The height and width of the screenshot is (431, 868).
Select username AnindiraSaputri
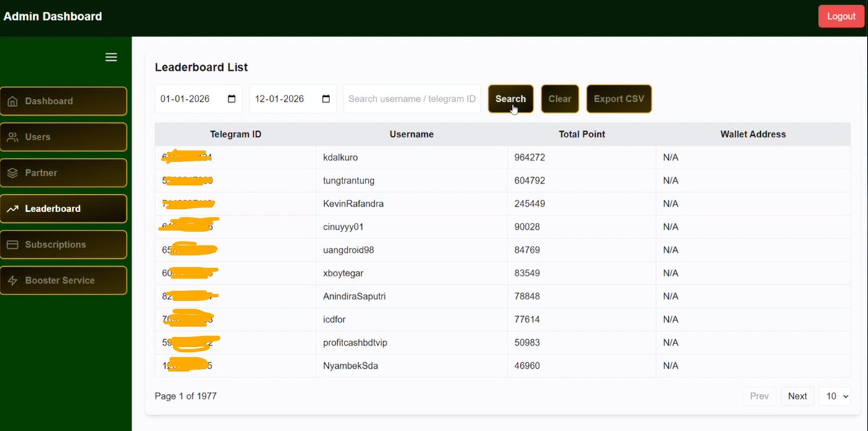[354, 296]
